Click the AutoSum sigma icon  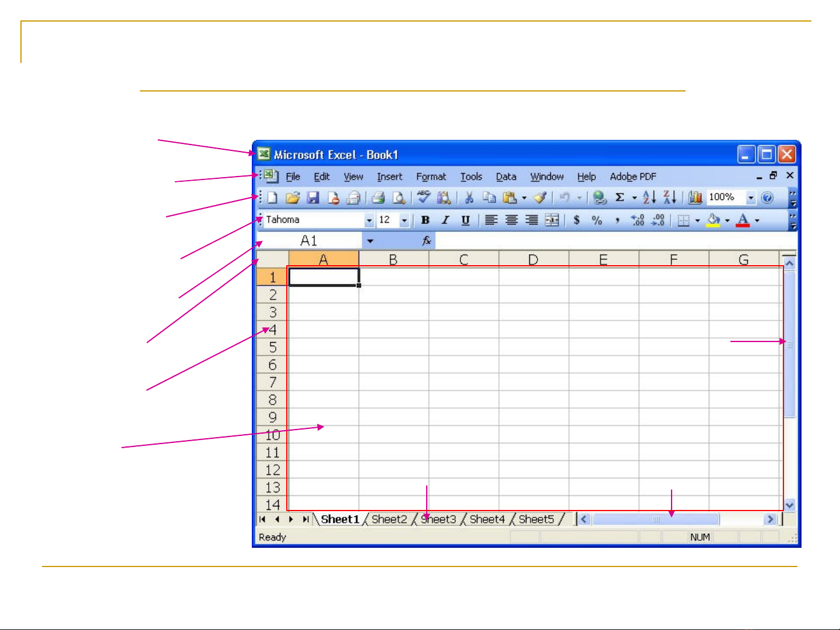[x=620, y=198]
